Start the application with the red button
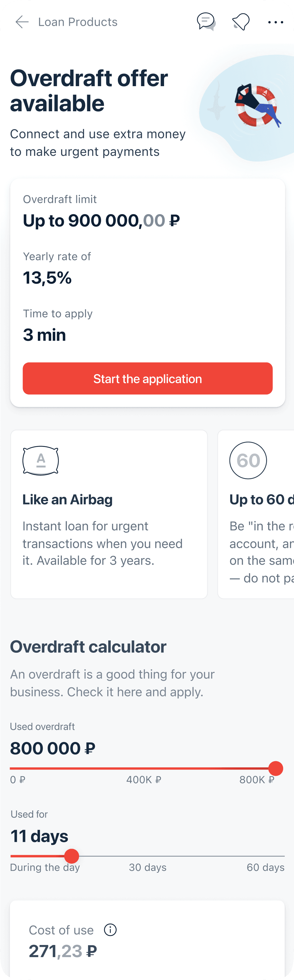Viewport: 294px width, 980px height. (x=147, y=378)
